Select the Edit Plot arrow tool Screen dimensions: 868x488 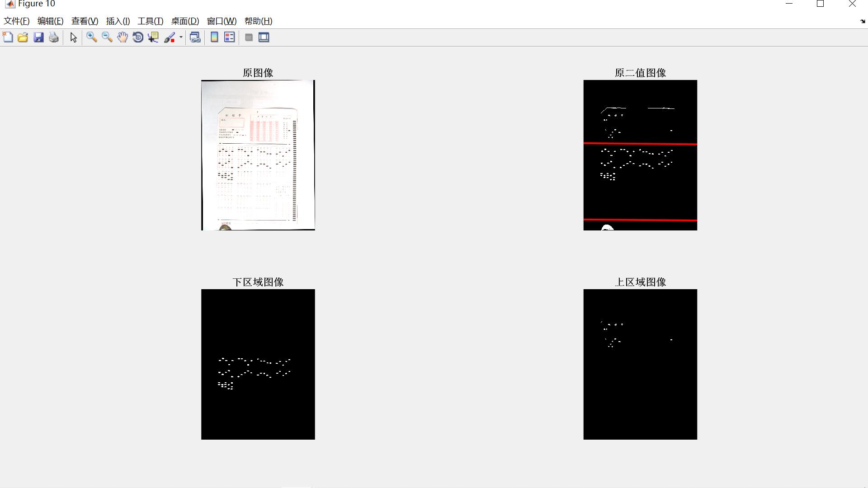(74, 38)
